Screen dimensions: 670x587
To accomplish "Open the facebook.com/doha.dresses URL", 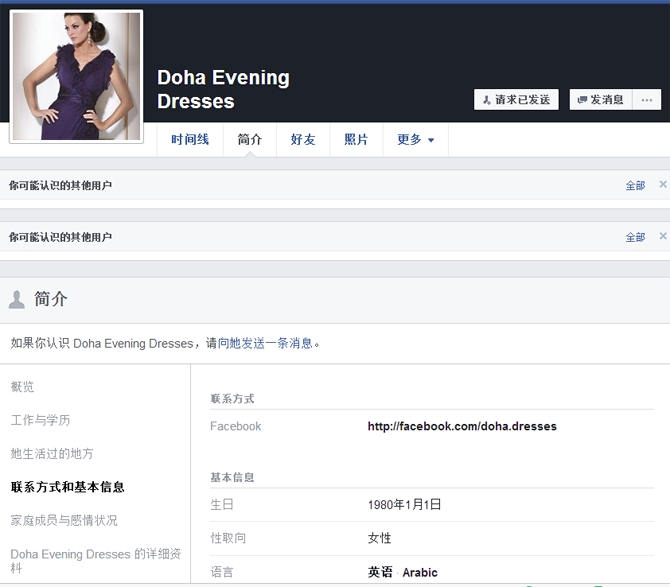I will tap(462, 426).
